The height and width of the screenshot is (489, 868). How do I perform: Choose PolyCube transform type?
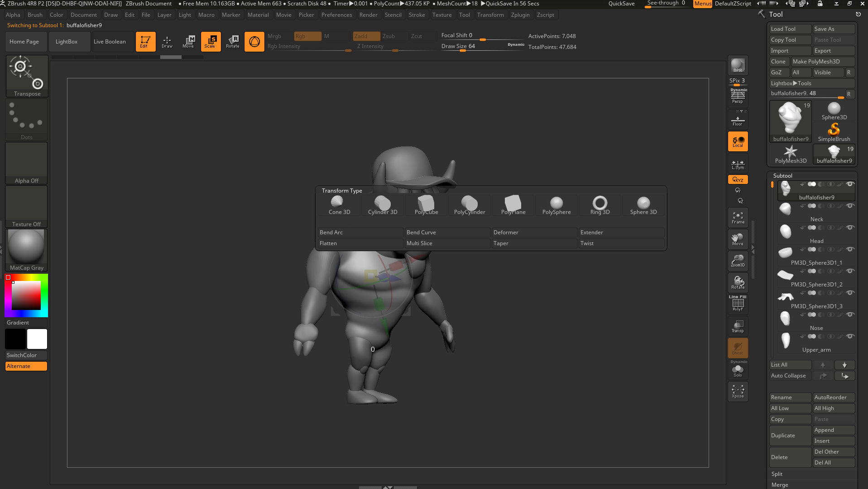click(426, 205)
